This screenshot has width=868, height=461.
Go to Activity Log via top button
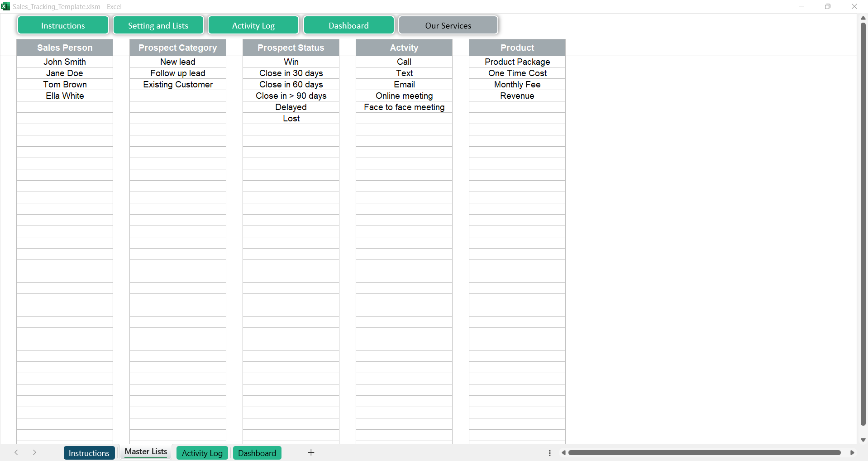click(253, 25)
